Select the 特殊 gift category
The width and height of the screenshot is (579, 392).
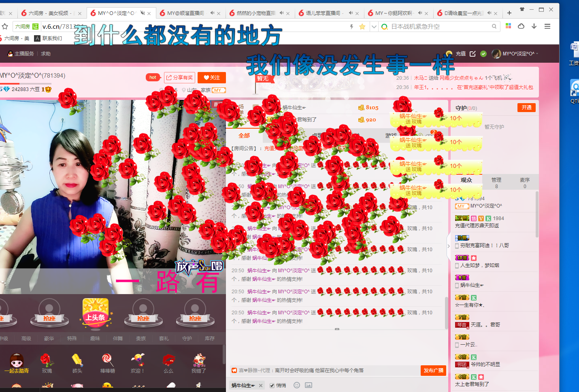72,339
